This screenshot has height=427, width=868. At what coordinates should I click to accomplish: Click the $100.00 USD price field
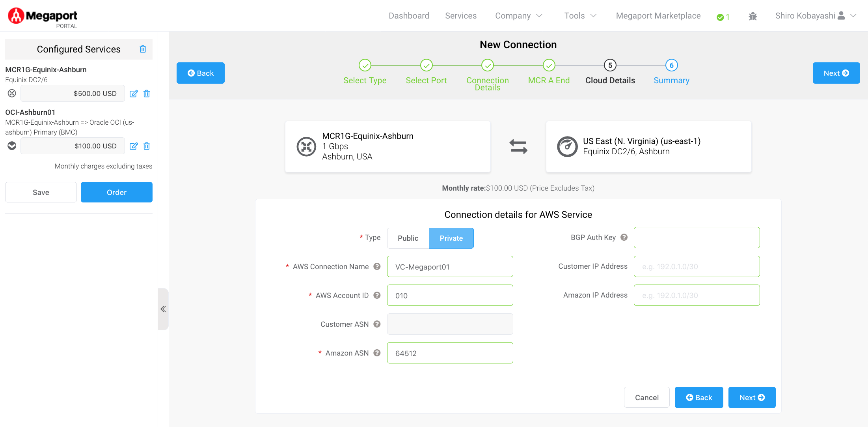tap(73, 146)
